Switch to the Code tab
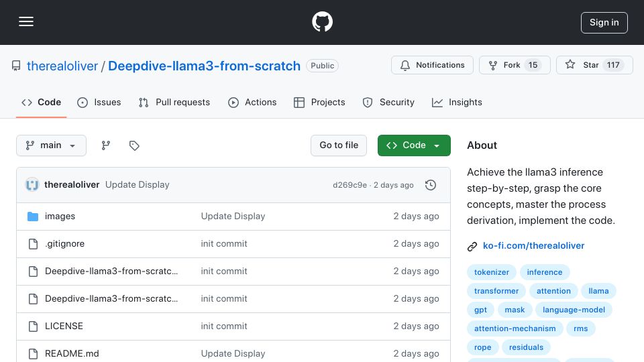This screenshot has height=362, width=644. click(41, 102)
